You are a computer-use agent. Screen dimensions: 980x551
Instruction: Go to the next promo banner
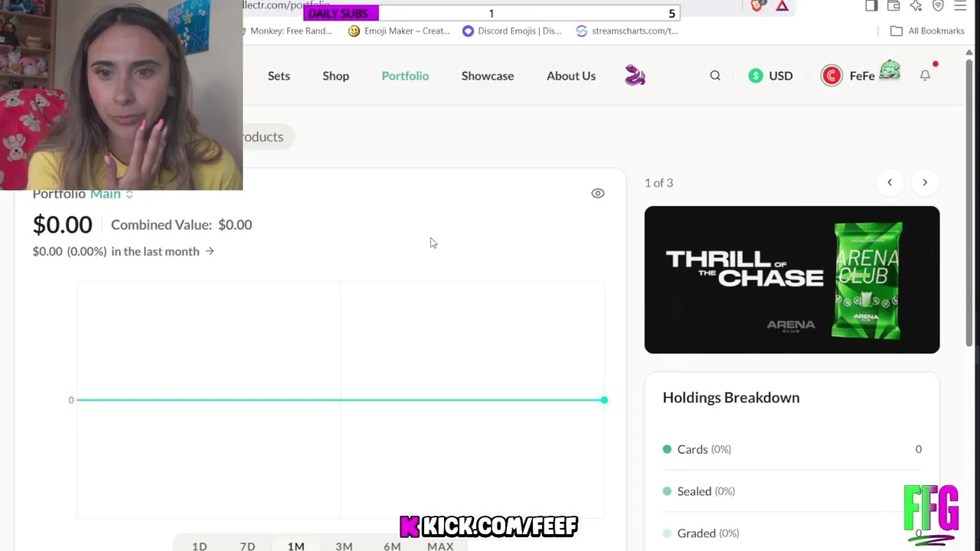click(925, 183)
